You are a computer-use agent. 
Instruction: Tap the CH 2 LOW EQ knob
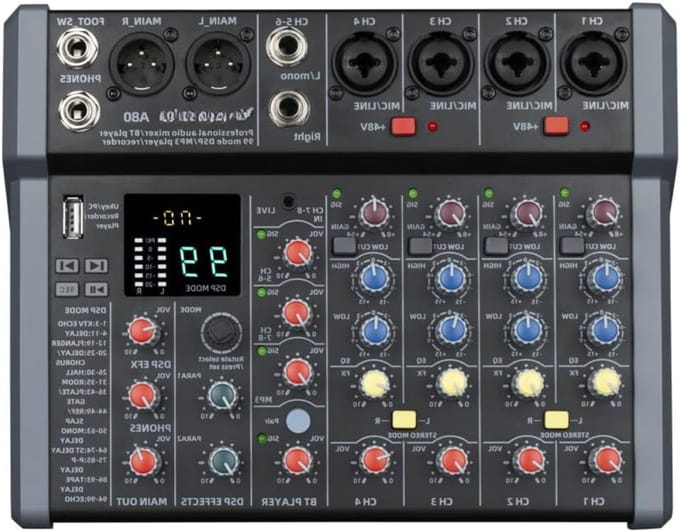click(x=528, y=331)
